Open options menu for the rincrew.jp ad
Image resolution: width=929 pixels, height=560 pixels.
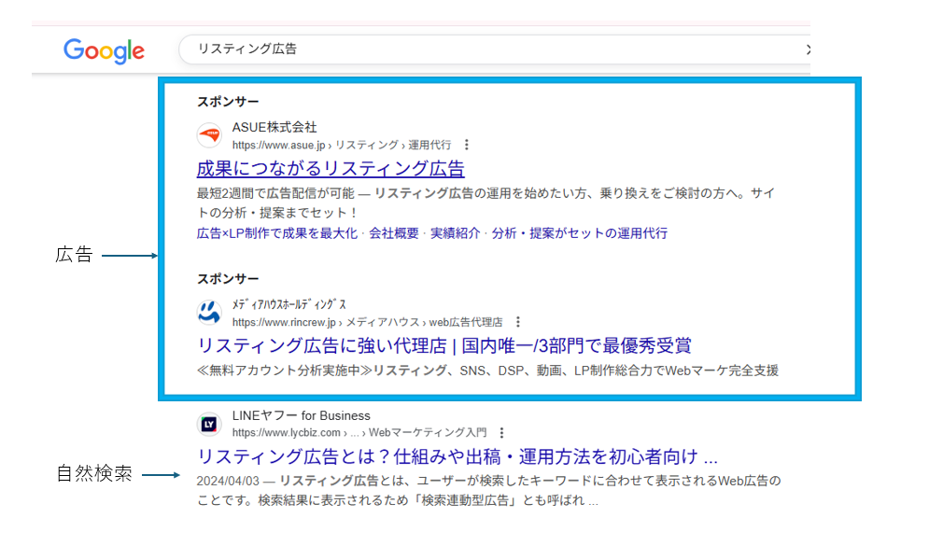coord(518,322)
